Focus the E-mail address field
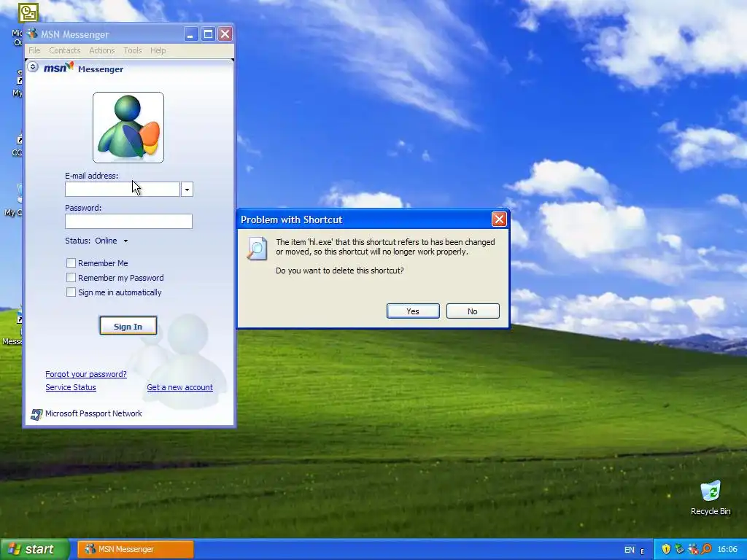 coord(123,190)
